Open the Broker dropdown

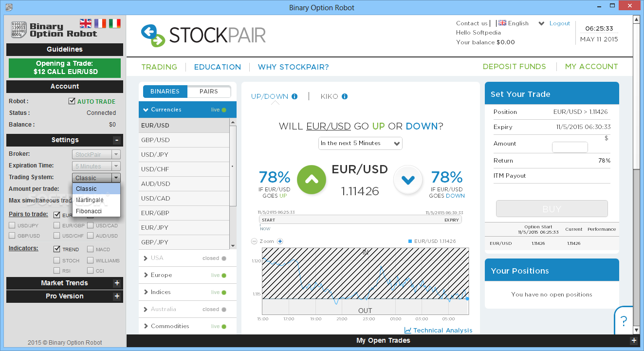pyautogui.click(x=96, y=154)
